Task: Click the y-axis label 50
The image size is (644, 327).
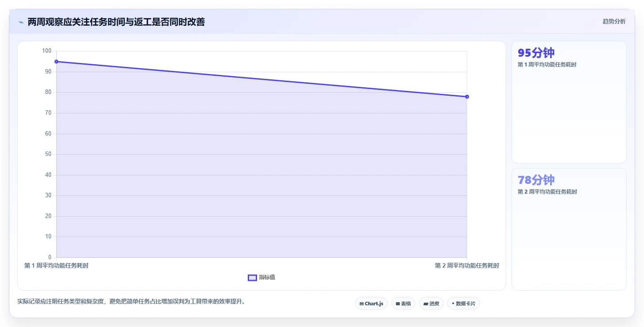Action: 48,154
